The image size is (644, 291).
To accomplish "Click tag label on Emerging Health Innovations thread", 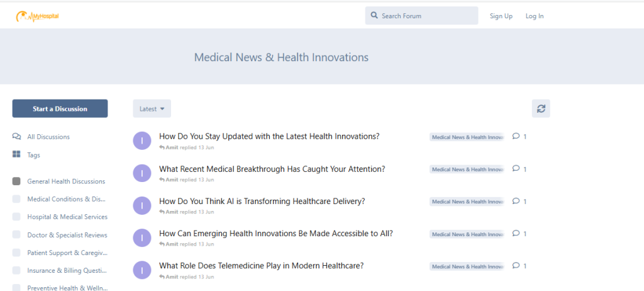I will (x=467, y=234).
